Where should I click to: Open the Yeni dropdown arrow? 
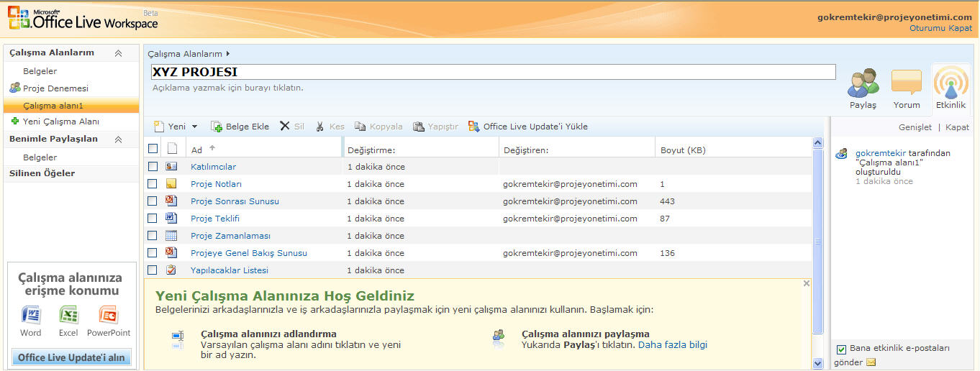(194, 127)
